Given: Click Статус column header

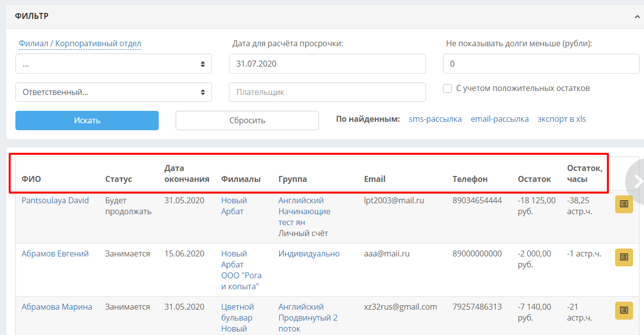Looking at the screenshot, I should pos(118,179).
